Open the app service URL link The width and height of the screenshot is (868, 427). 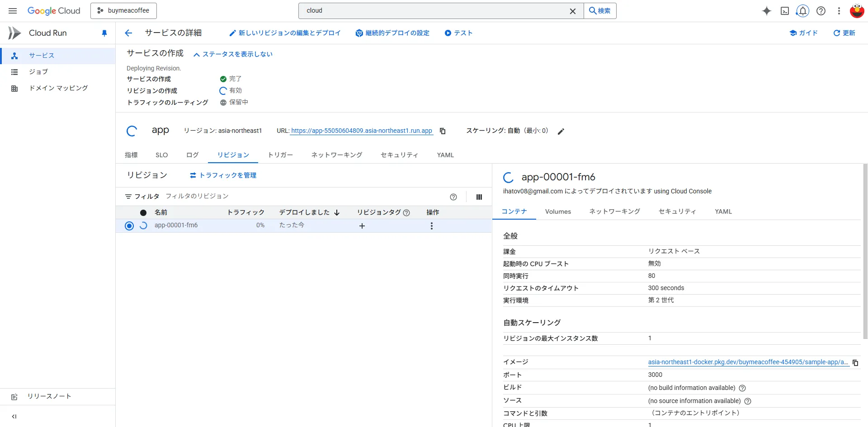[361, 131]
